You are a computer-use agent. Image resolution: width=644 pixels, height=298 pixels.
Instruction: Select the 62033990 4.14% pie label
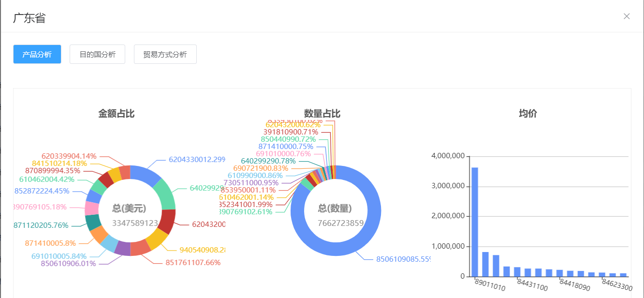(69, 156)
